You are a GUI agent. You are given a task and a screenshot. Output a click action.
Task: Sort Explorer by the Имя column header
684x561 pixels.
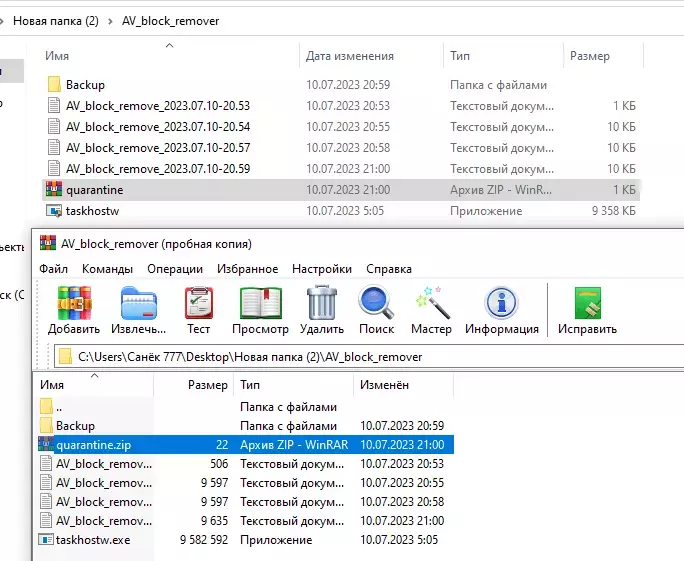point(170,55)
